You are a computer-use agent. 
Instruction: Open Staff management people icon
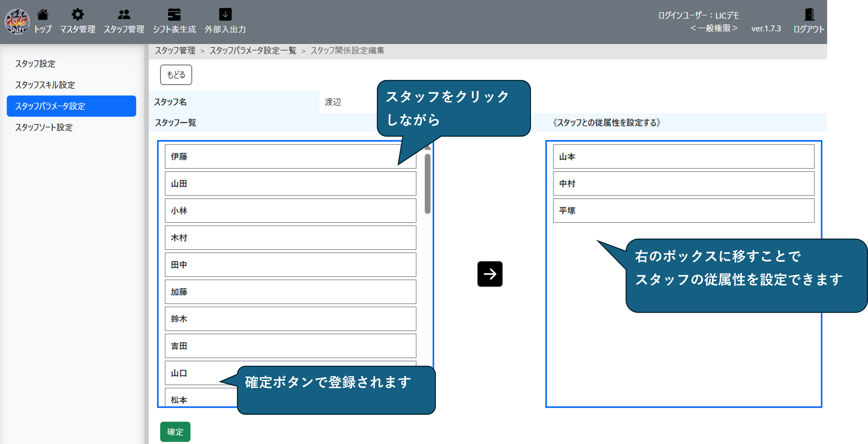pos(124,15)
